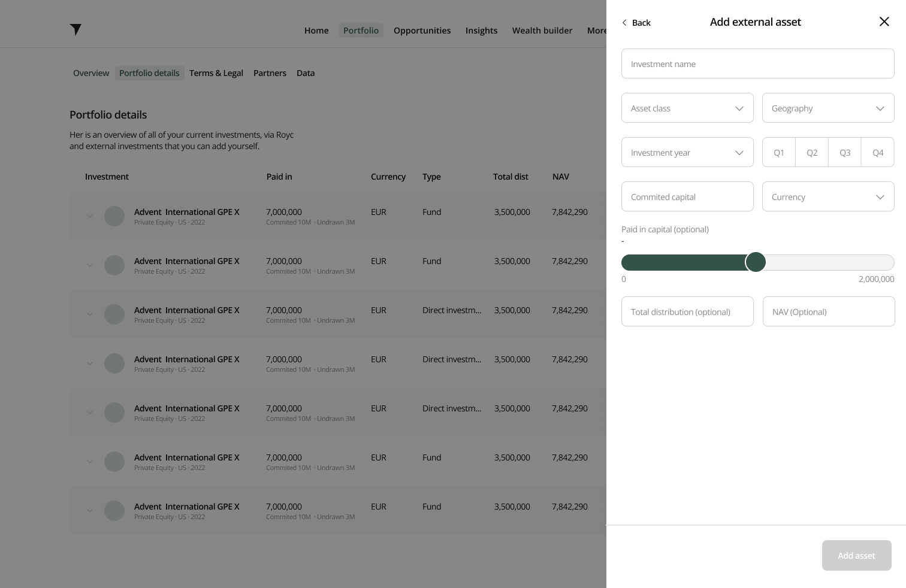
Task: Select quarter Q4
Action: (x=878, y=152)
